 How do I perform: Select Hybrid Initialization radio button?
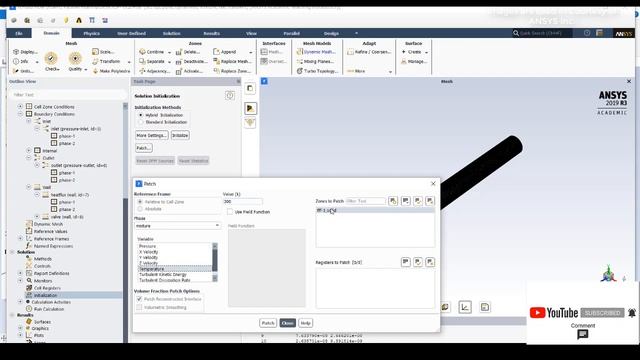pos(141,115)
